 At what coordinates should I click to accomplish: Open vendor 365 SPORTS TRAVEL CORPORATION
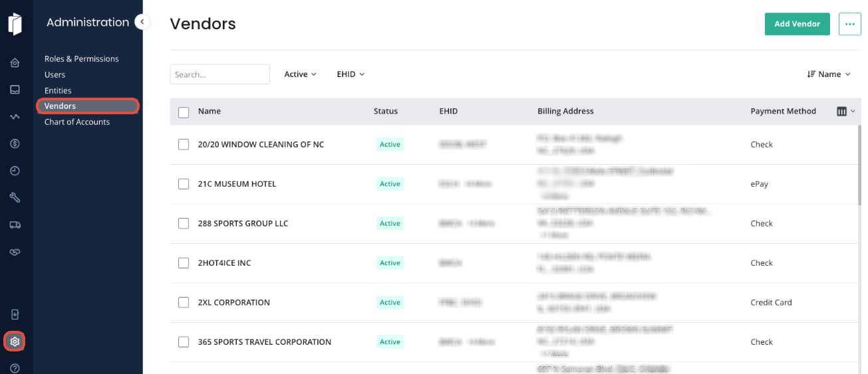pos(265,342)
